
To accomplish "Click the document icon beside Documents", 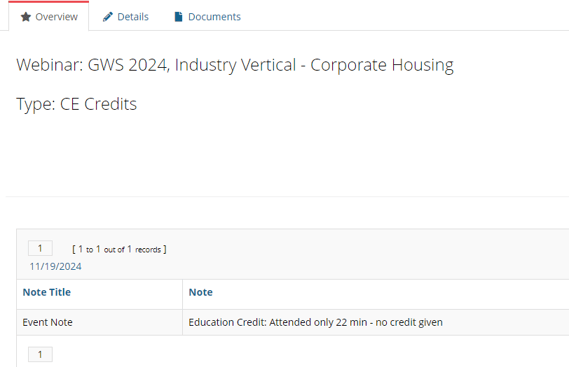I will coord(178,17).
